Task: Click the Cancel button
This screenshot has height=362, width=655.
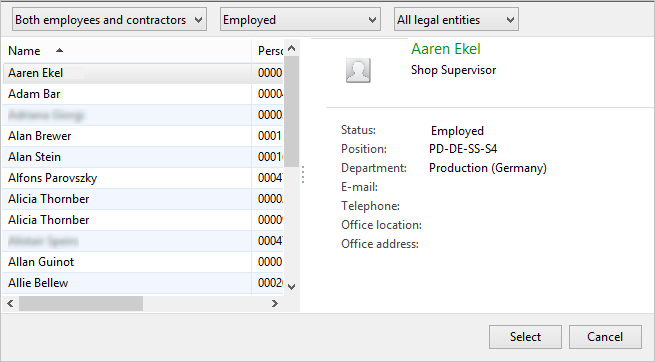Action: point(605,337)
